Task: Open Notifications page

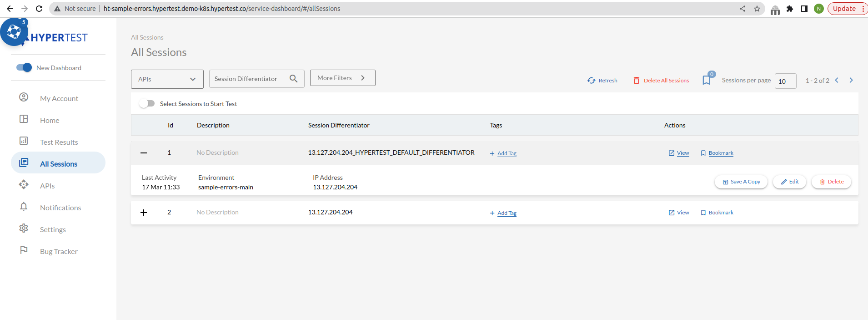Action: click(x=60, y=208)
